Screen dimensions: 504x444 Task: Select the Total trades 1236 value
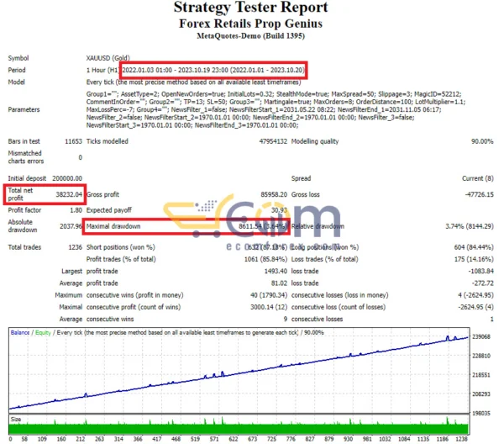(71, 247)
